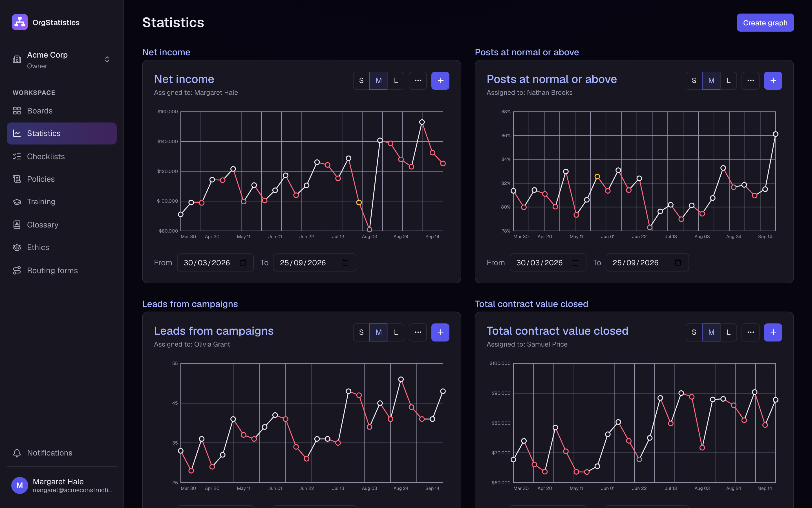Click Posts graph To date field
The width and height of the screenshot is (812, 508).
pyautogui.click(x=647, y=263)
